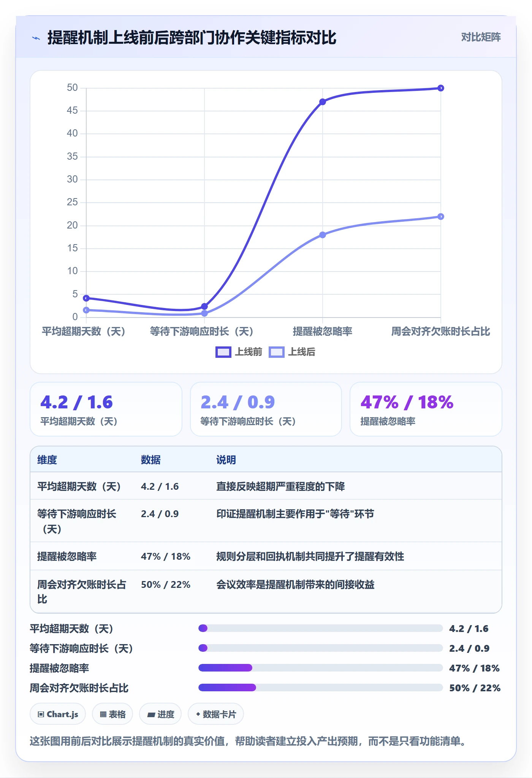Click the 上线前 data point at 47
Viewport: 532px width, 778px height.
click(323, 102)
